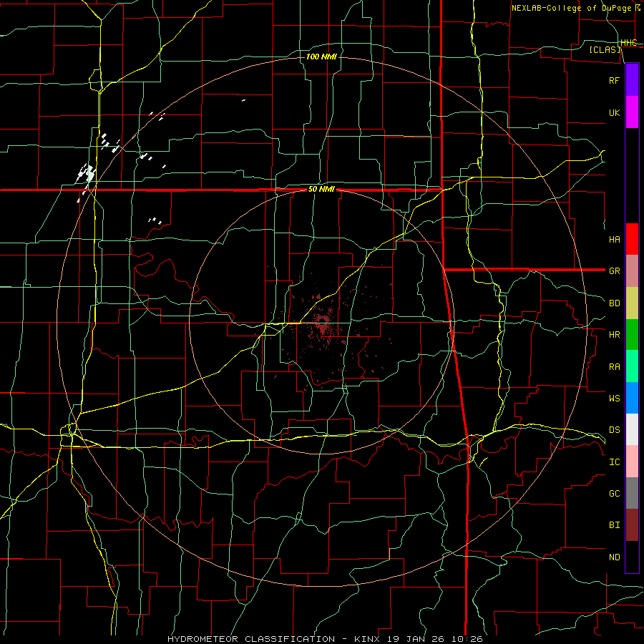Click the HR green legend swatch

click(x=632, y=335)
